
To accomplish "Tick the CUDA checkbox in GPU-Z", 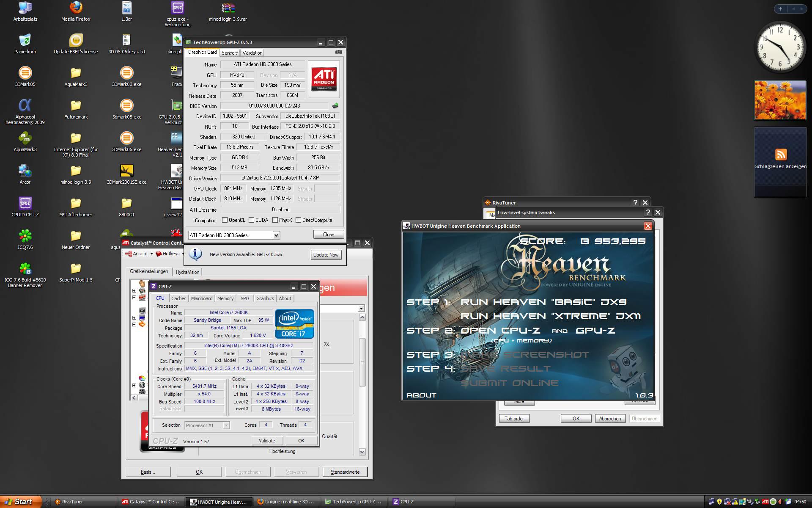I will (252, 220).
